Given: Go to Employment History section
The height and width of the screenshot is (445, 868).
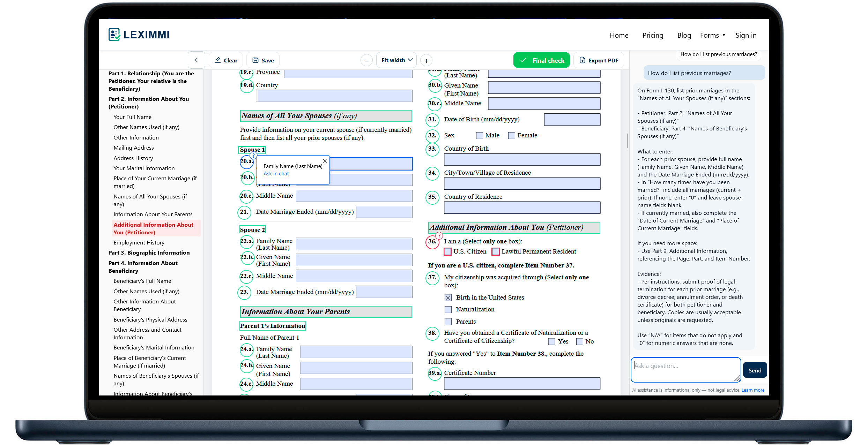Looking at the screenshot, I should coord(139,242).
